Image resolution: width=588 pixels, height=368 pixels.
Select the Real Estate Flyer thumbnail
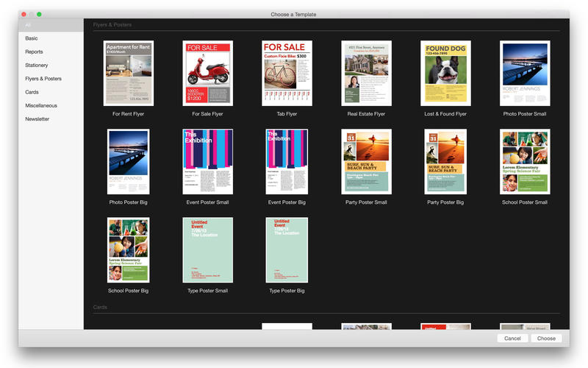pyautogui.click(x=366, y=73)
